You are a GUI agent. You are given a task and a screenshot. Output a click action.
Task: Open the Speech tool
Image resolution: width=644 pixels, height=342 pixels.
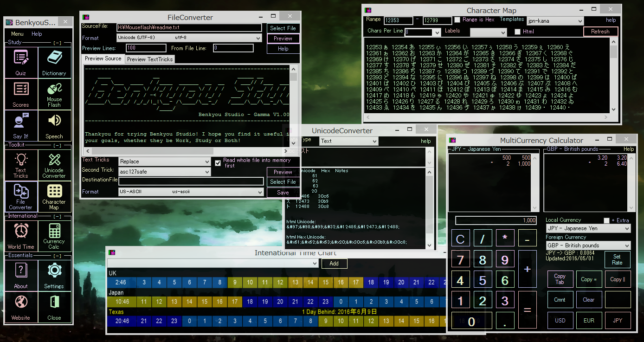tap(54, 126)
